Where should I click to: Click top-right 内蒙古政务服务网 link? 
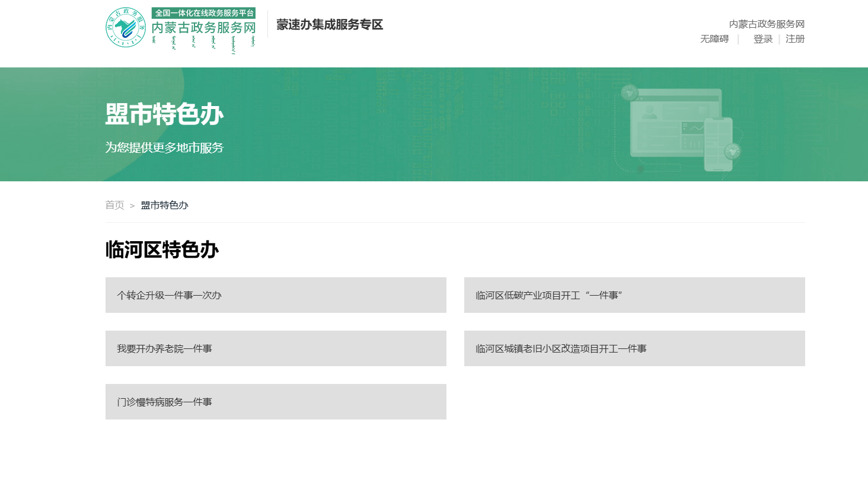point(768,23)
